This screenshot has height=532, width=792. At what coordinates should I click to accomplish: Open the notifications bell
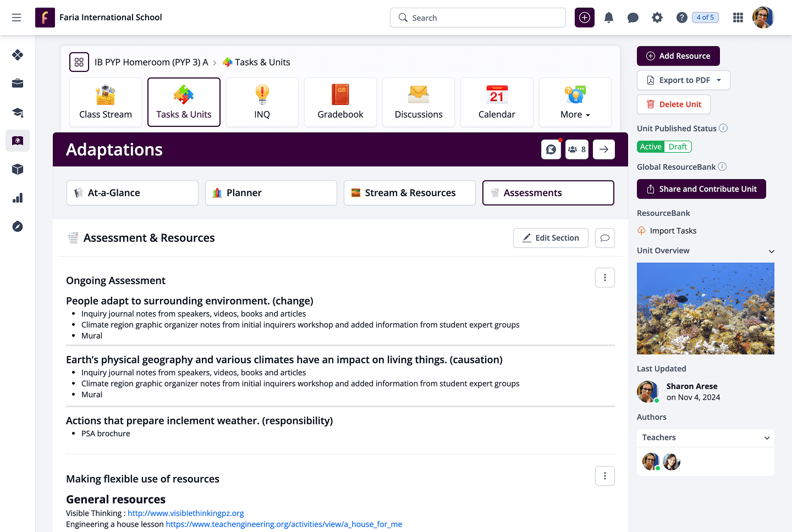(x=609, y=18)
